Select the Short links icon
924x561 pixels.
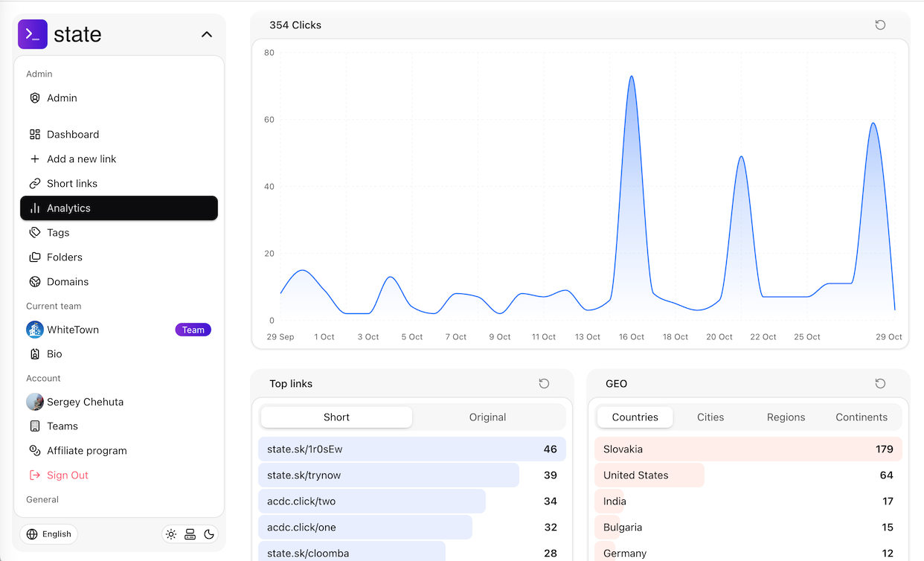(34, 183)
